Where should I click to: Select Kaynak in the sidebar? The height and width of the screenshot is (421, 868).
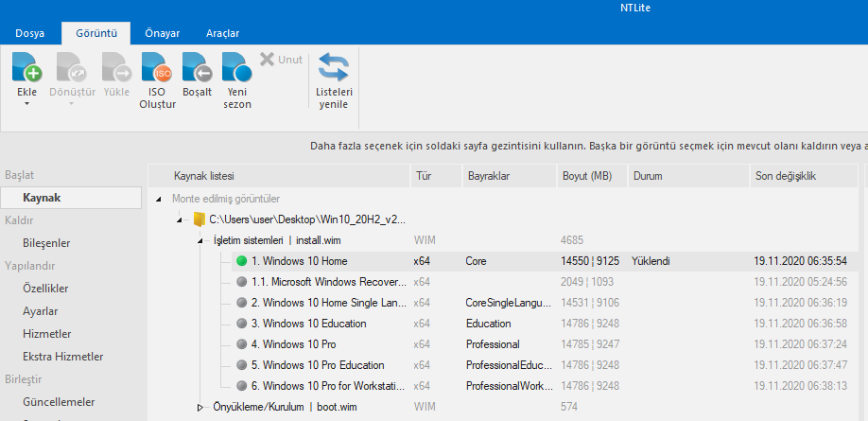[x=71, y=198]
